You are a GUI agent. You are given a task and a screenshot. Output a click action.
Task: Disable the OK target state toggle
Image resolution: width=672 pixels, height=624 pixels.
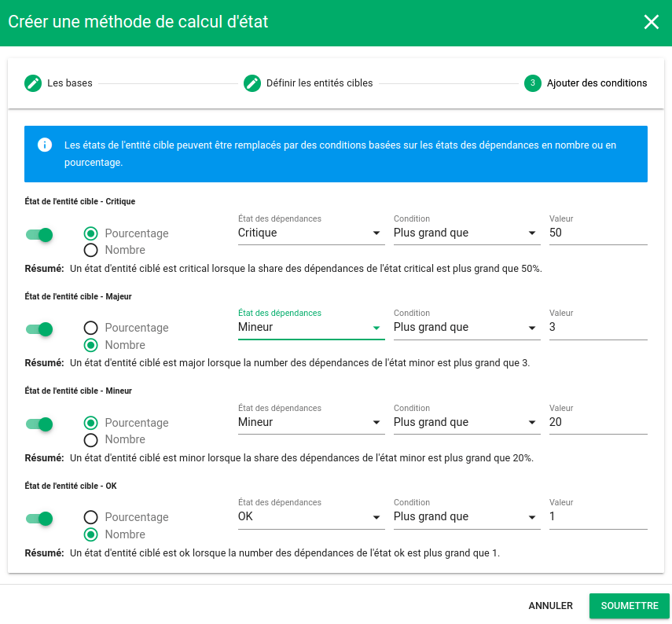[39, 518]
